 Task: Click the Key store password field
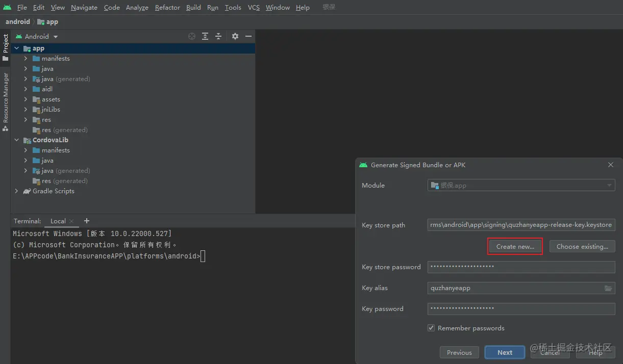pyautogui.click(x=521, y=267)
